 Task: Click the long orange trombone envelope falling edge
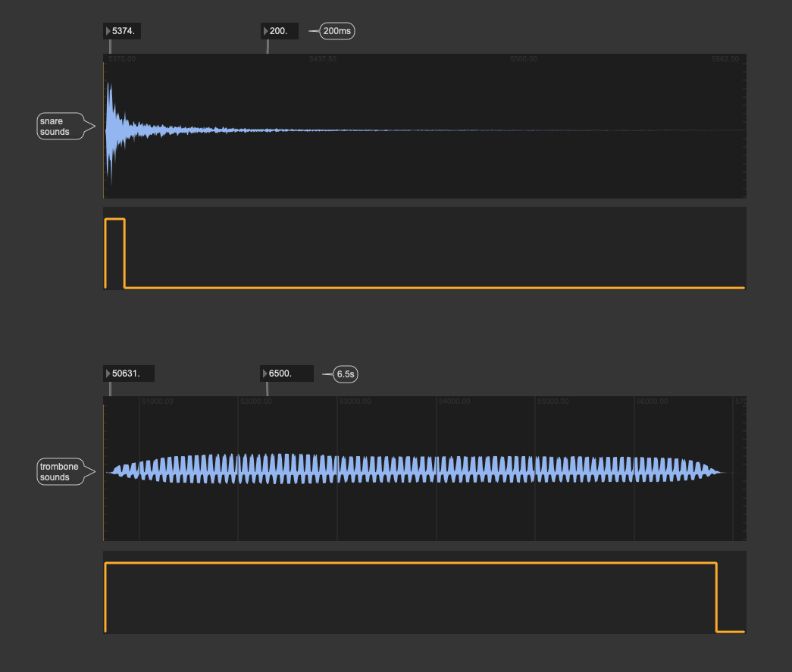pyautogui.click(x=716, y=597)
